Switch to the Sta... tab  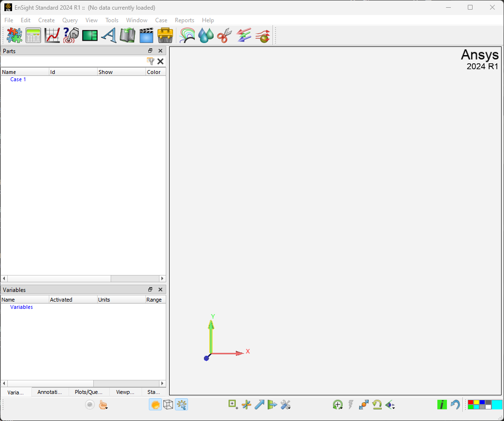pyautogui.click(x=154, y=392)
